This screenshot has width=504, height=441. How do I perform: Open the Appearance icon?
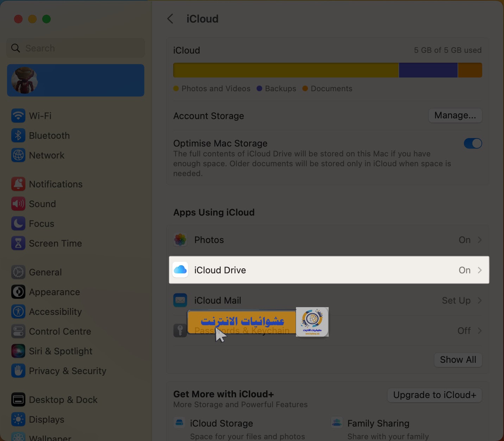click(18, 292)
